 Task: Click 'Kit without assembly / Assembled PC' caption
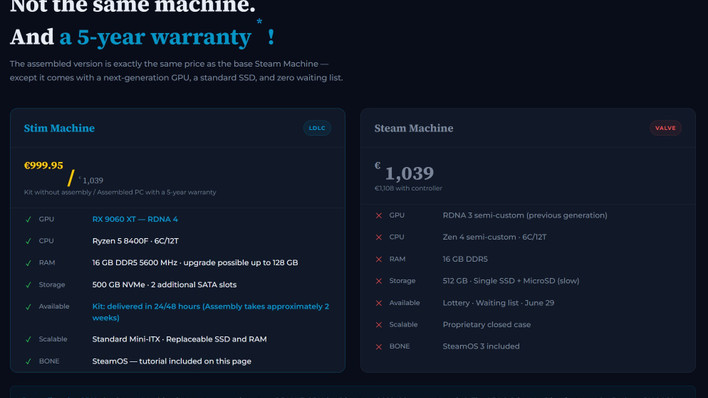[120, 192]
